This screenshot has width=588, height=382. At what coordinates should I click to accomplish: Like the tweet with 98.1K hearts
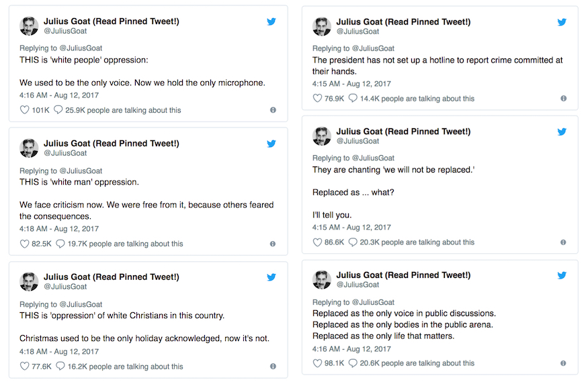(317, 363)
